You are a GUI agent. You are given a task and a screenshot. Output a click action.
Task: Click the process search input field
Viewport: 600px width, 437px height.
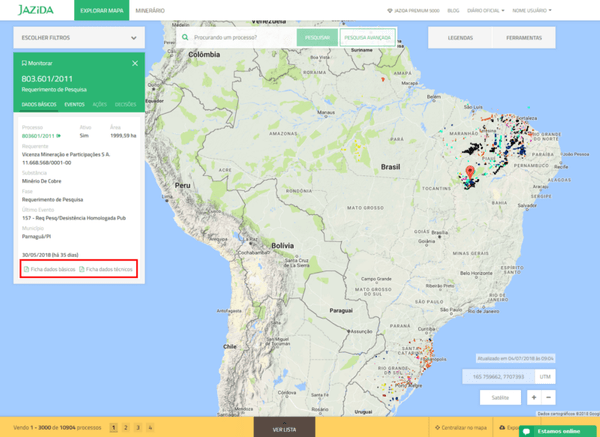click(x=240, y=37)
